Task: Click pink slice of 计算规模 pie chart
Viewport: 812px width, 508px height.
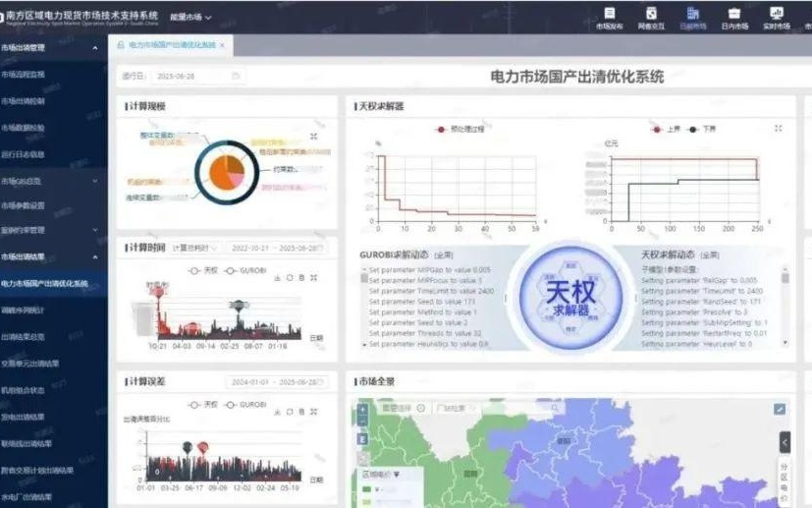Action: tap(237, 180)
